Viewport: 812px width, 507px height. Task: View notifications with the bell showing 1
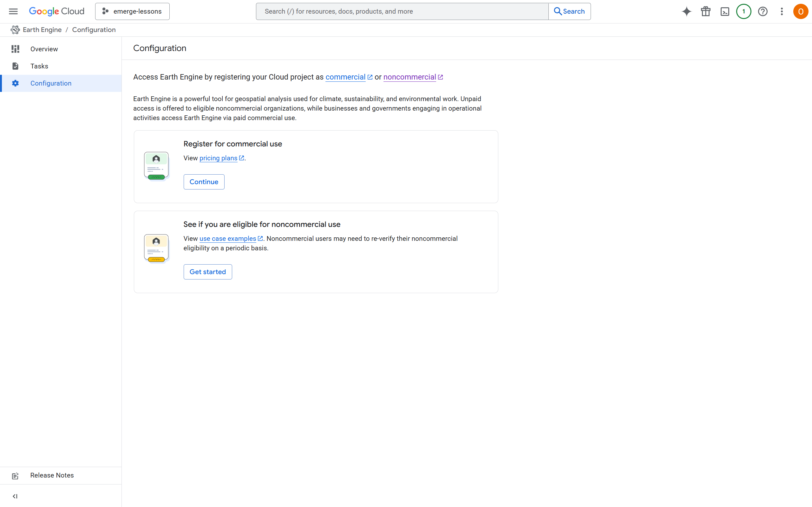[x=743, y=11]
